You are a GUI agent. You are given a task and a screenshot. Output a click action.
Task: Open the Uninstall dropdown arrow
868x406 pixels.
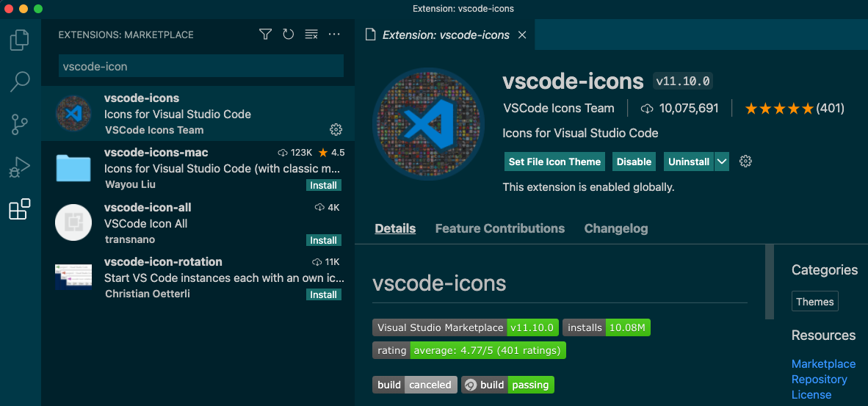coord(721,162)
